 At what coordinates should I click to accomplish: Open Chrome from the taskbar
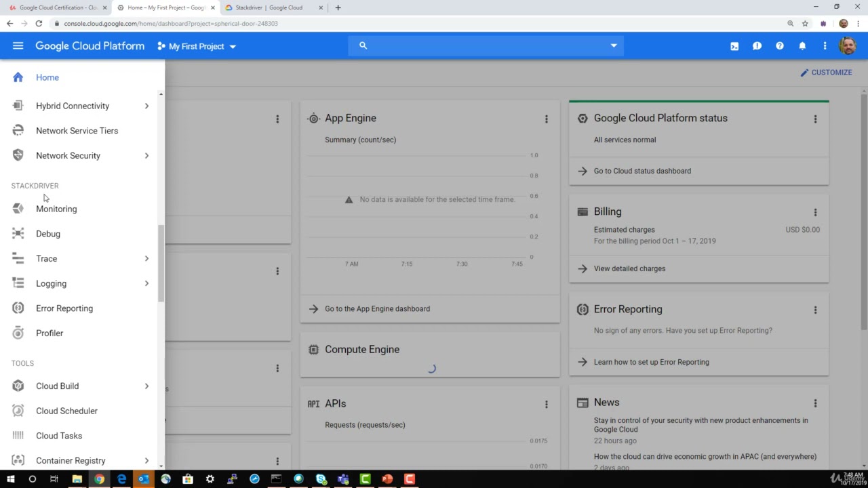coord(99,479)
